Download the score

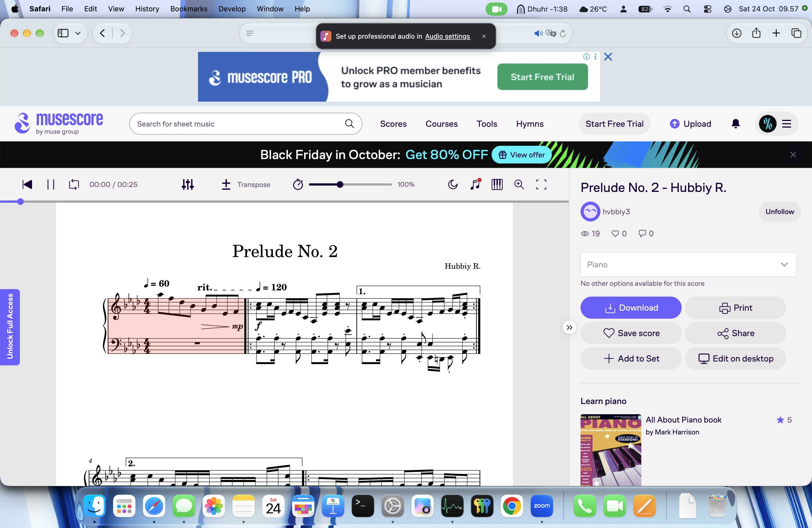click(631, 308)
